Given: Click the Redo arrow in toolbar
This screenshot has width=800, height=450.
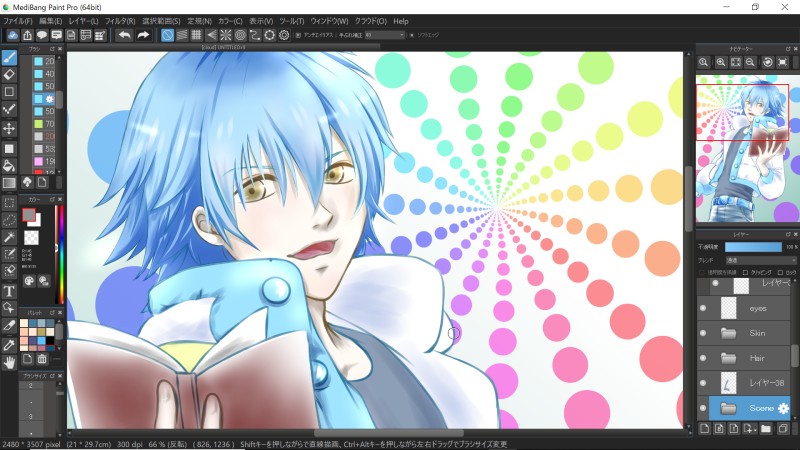Looking at the screenshot, I should pyautogui.click(x=143, y=35).
